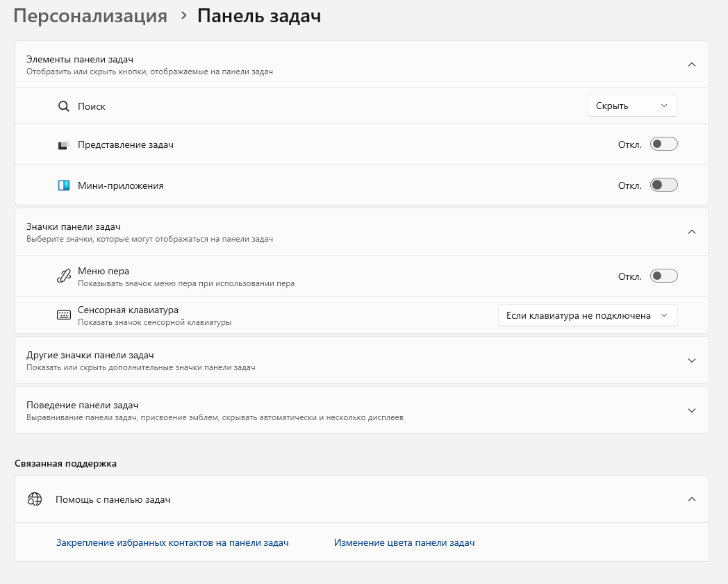
Task: Open Закрепление избранных контактов на панели задач link
Action: [x=172, y=542]
